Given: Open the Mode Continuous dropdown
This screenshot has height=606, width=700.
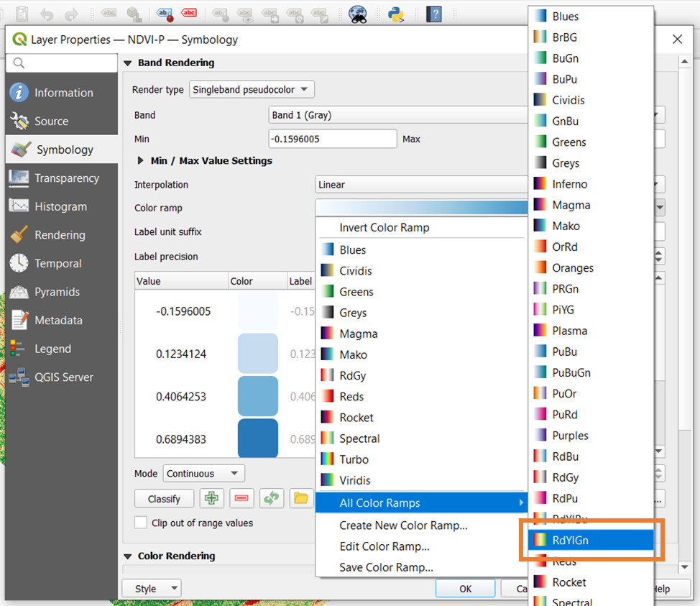Looking at the screenshot, I should [204, 473].
